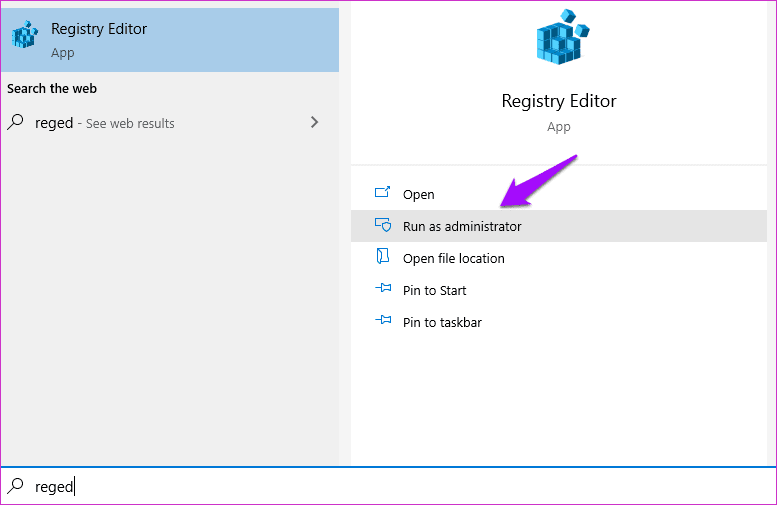
Task: Click the App label under Registry Editor preview title
Action: click(558, 127)
